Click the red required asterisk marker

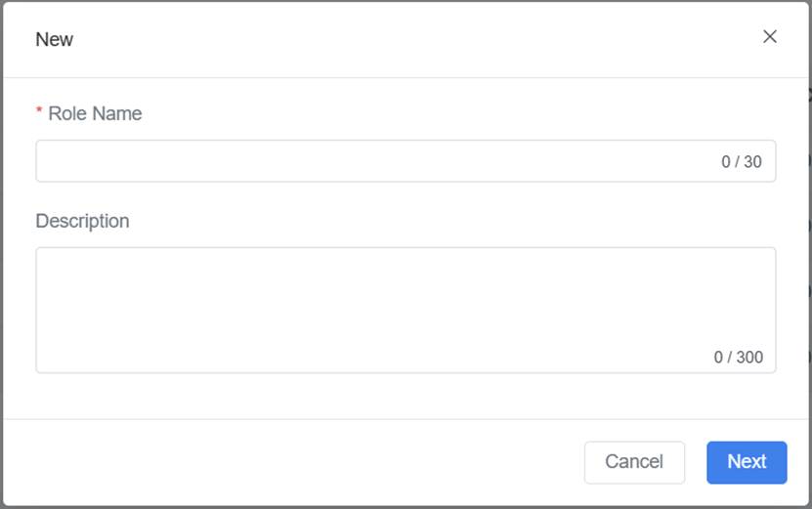tap(39, 114)
